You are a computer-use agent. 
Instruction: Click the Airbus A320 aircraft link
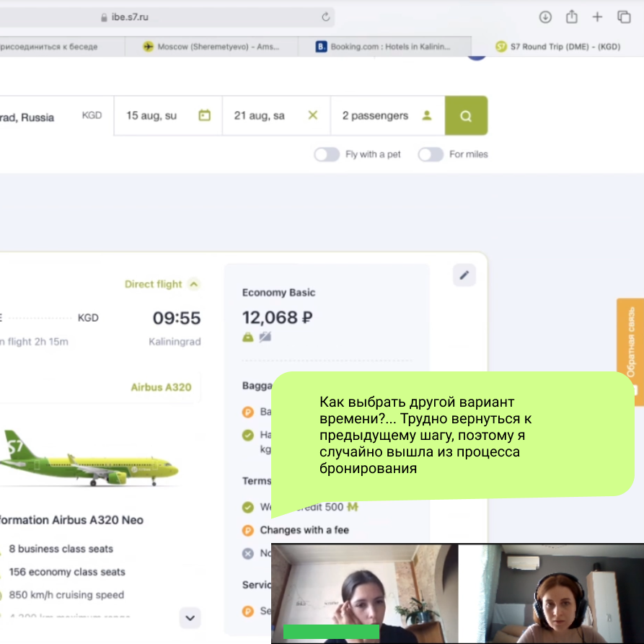pyautogui.click(x=161, y=387)
